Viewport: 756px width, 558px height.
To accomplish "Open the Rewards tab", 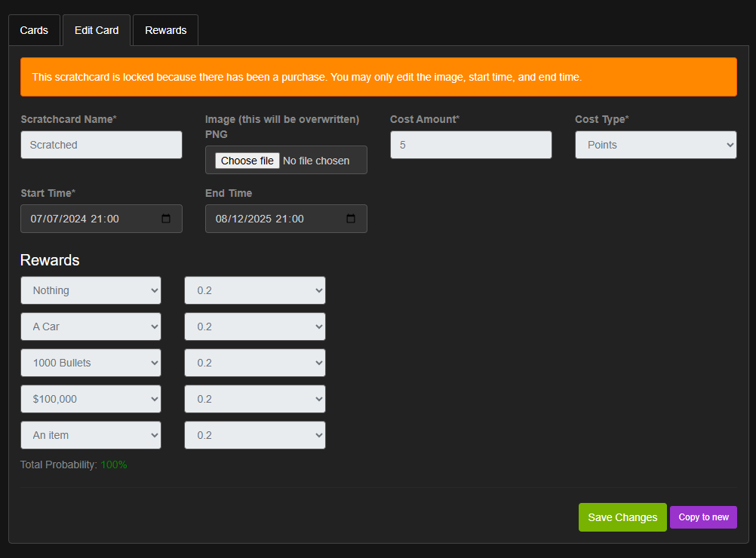I will [165, 30].
